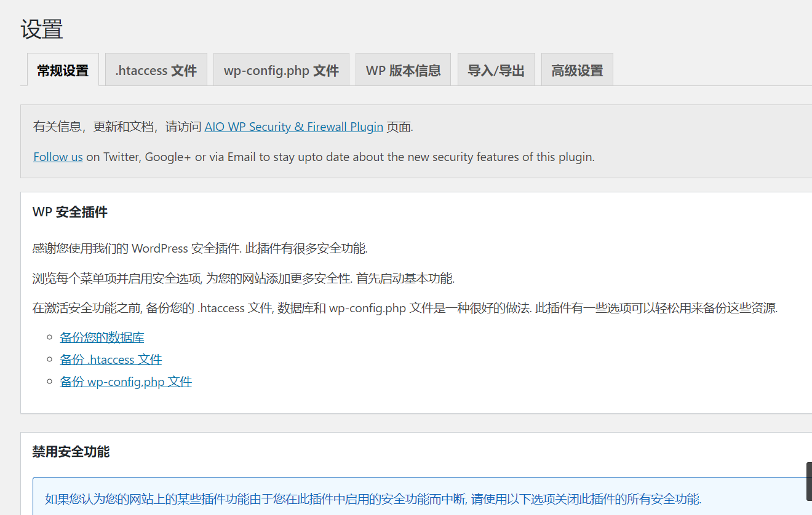Open the wp-config.php 文件 tab
The width and height of the screenshot is (812, 515).
(x=281, y=70)
